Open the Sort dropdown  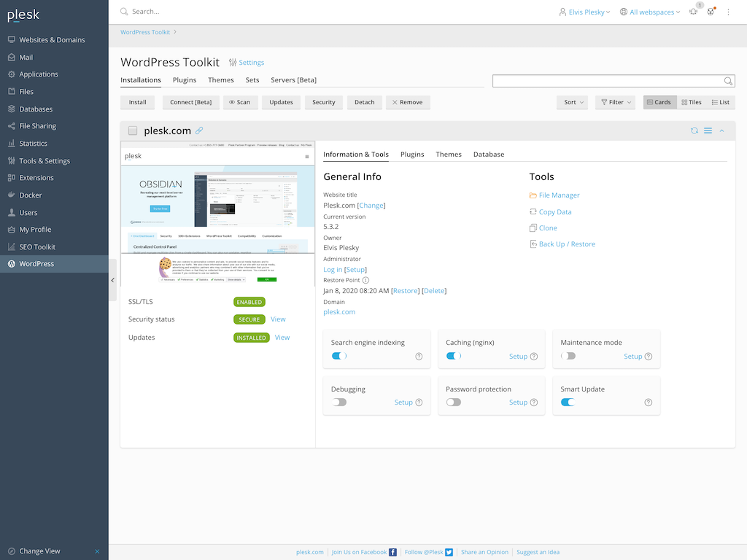click(572, 102)
